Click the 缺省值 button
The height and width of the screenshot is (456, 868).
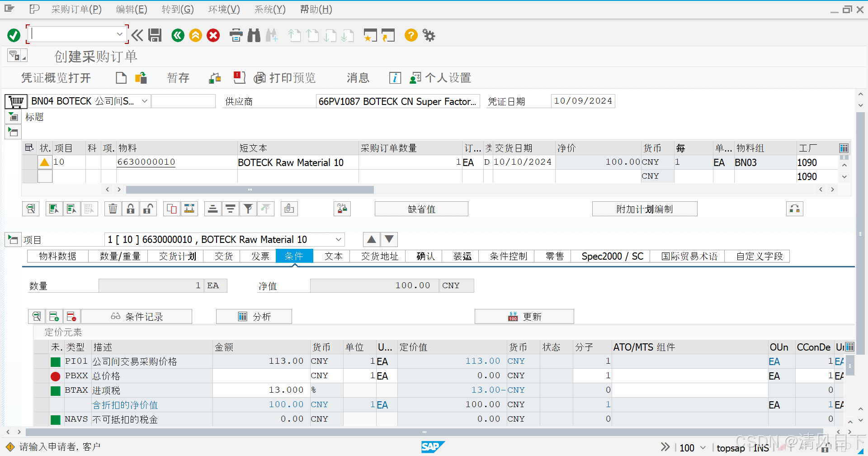pyautogui.click(x=421, y=209)
